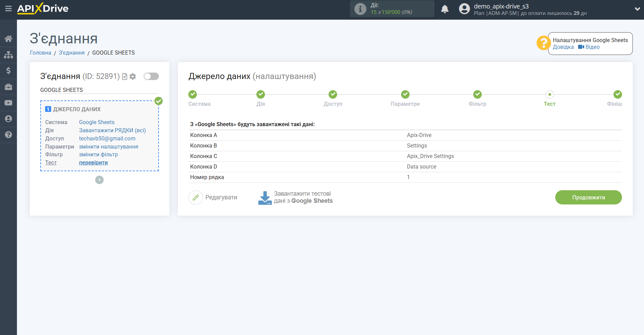Toggle the connection on/off switch

click(151, 76)
